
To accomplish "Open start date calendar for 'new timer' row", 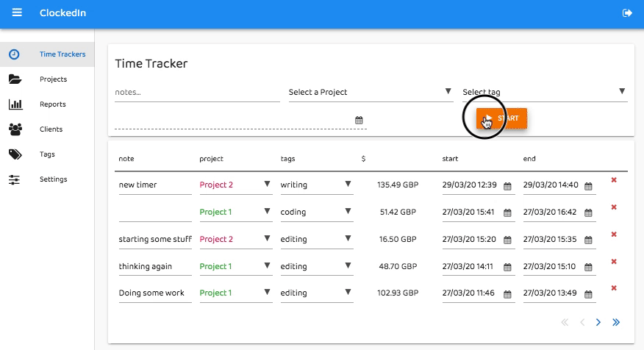I will tap(507, 186).
